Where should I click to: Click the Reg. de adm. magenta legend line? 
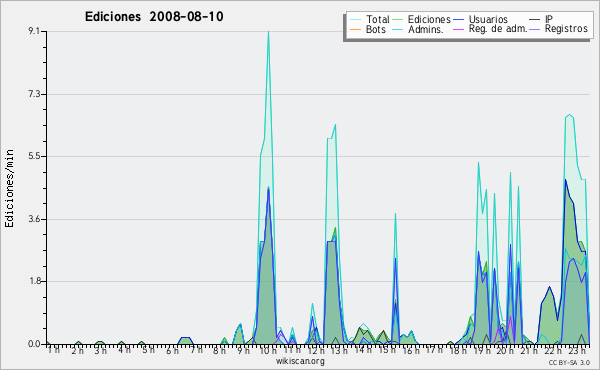tap(458, 29)
